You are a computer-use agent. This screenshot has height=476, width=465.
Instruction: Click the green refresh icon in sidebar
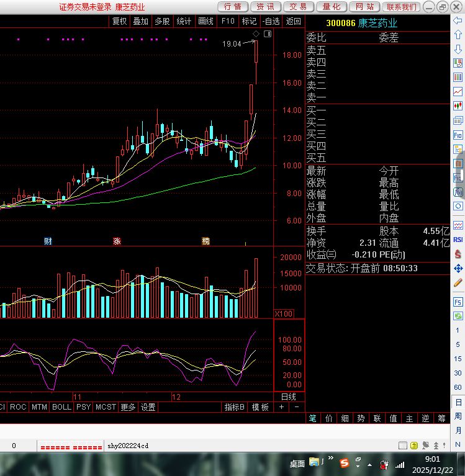458,316
